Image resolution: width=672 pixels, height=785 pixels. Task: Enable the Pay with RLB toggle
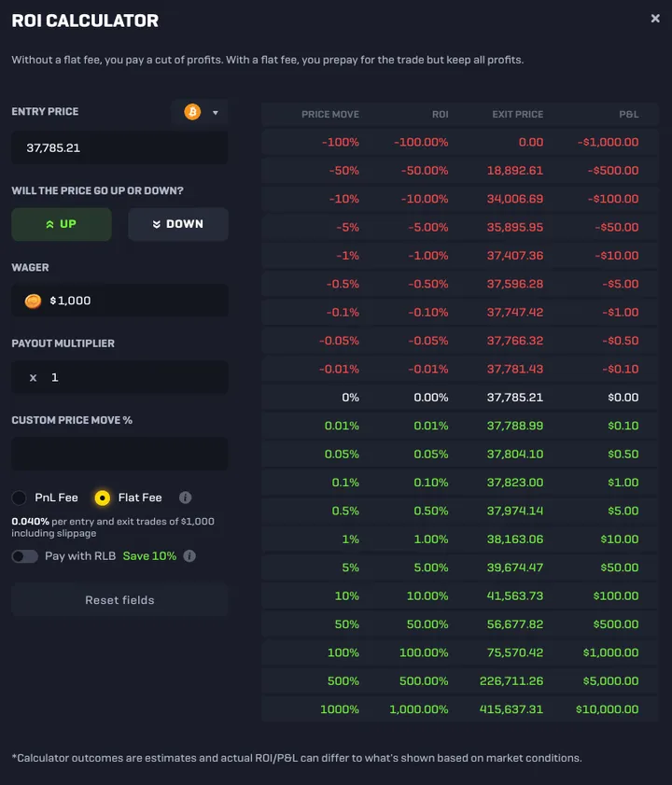(25, 556)
